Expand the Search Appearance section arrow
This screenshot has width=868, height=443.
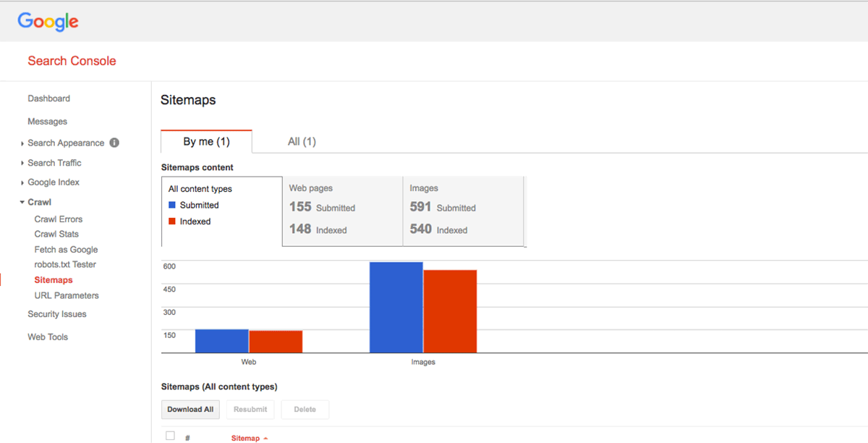22,143
